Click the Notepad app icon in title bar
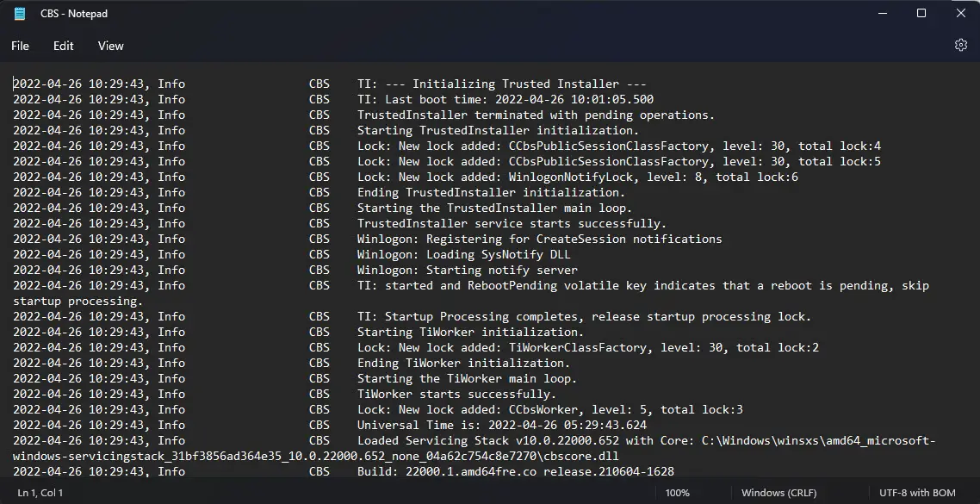This screenshot has height=504, width=980. (19, 13)
